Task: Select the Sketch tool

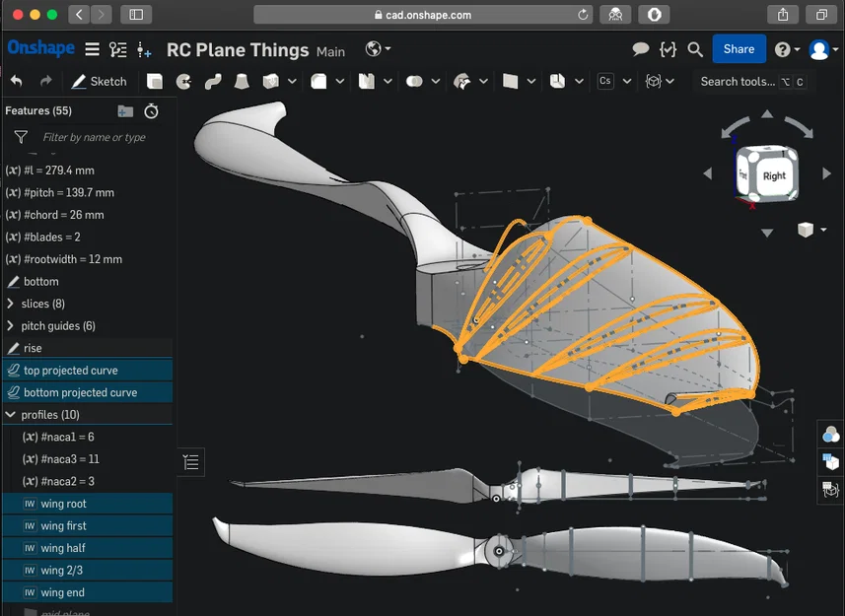Action: click(99, 82)
